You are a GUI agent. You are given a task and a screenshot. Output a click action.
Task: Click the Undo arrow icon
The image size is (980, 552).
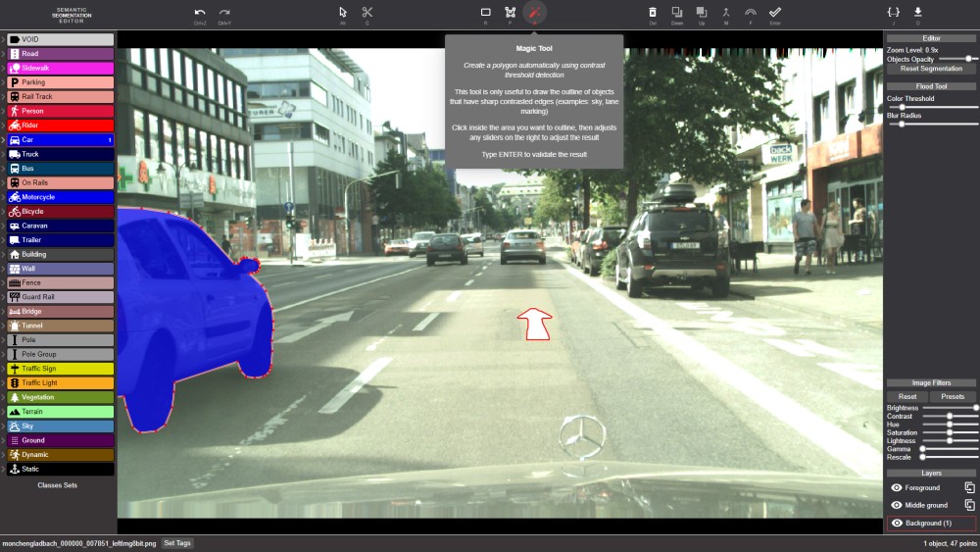click(x=200, y=12)
